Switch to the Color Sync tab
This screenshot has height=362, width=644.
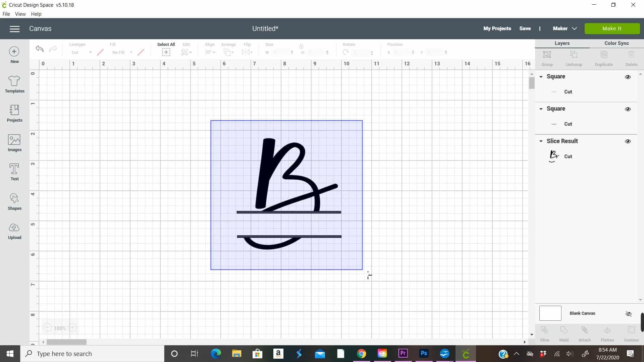coord(616,43)
